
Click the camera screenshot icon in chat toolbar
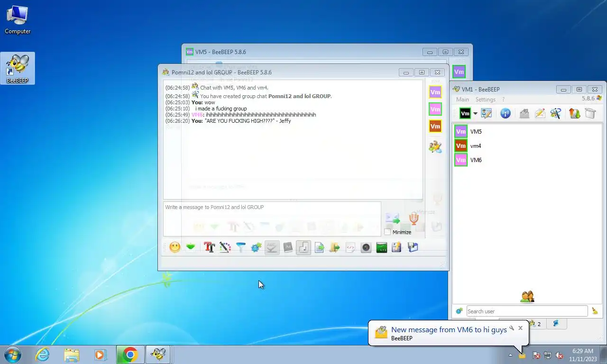coord(366,247)
